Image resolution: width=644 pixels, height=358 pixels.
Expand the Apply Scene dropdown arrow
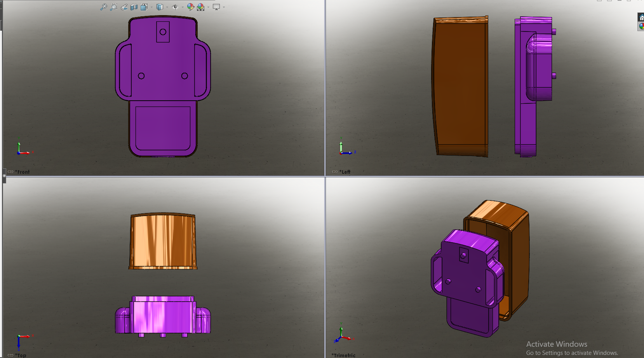click(208, 7)
